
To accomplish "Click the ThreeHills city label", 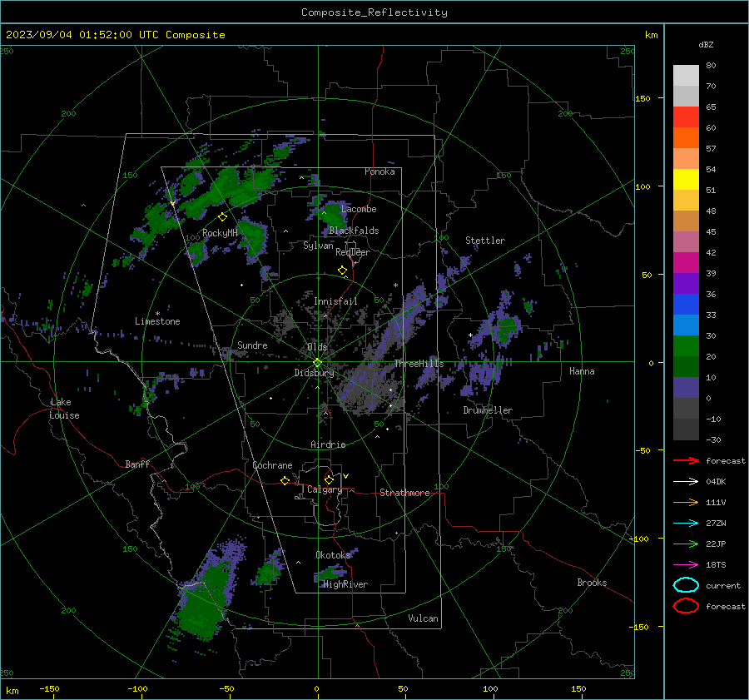I will coord(419,364).
